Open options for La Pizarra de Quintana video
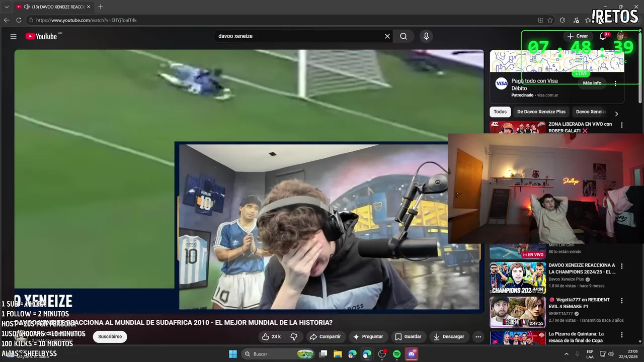 622,335
